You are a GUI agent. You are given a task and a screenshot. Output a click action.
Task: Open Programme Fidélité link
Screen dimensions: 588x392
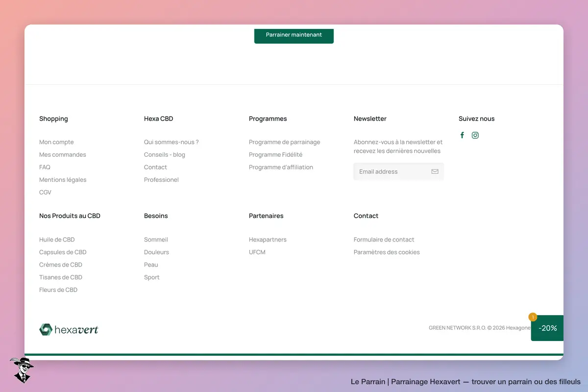[276, 155]
